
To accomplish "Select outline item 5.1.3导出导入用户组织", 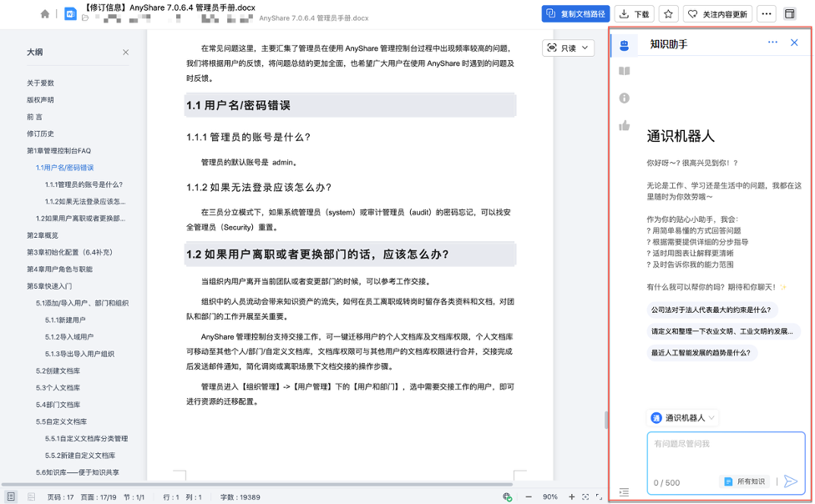I will pyautogui.click(x=79, y=354).
